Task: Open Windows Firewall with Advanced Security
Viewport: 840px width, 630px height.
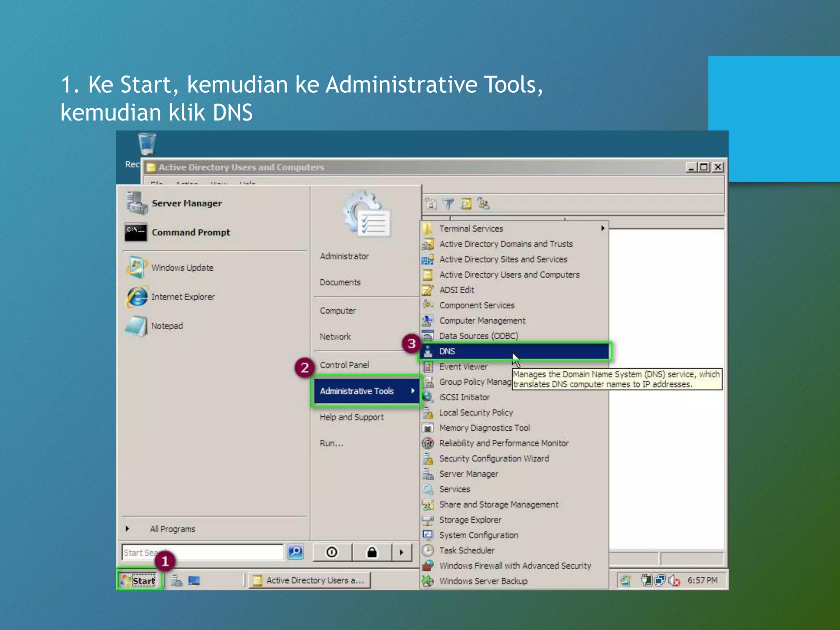Action: tap(514, 566)
